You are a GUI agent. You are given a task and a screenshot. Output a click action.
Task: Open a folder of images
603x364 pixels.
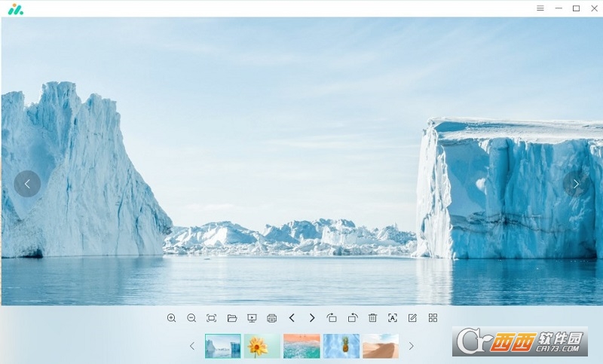pos(232,318)
